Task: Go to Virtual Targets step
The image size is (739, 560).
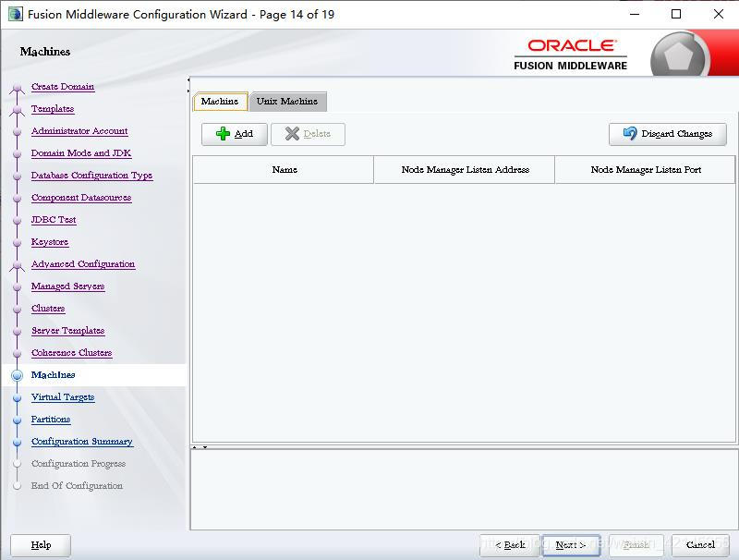Action: point(63,397)
